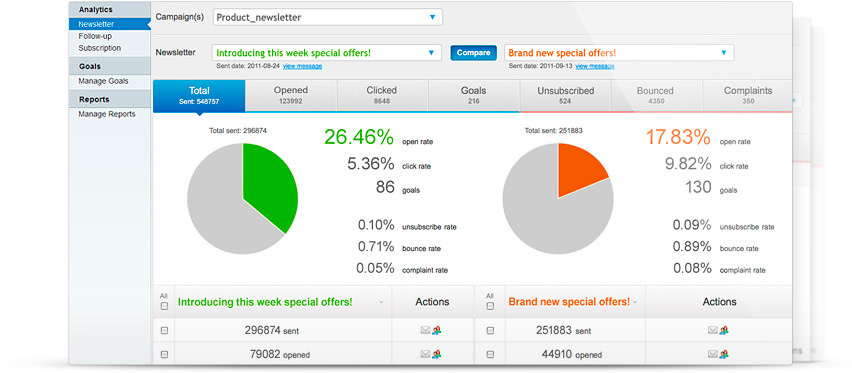The width and height of the screenshot is (852, 373).
Task: Tick the checkbox for 296874 sent row
Action: tap(164, 331)
